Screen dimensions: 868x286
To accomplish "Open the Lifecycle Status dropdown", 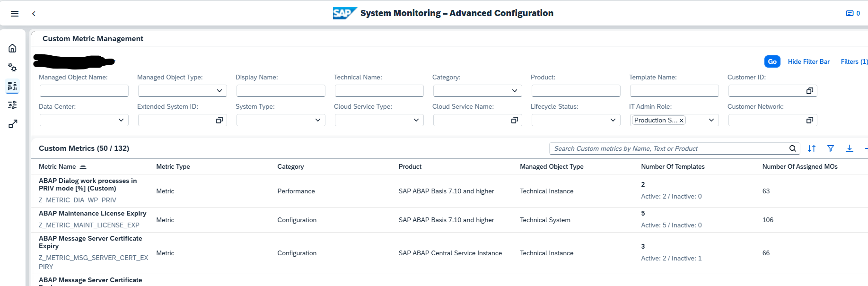I will pyautogui.click(x=613, y=120).
